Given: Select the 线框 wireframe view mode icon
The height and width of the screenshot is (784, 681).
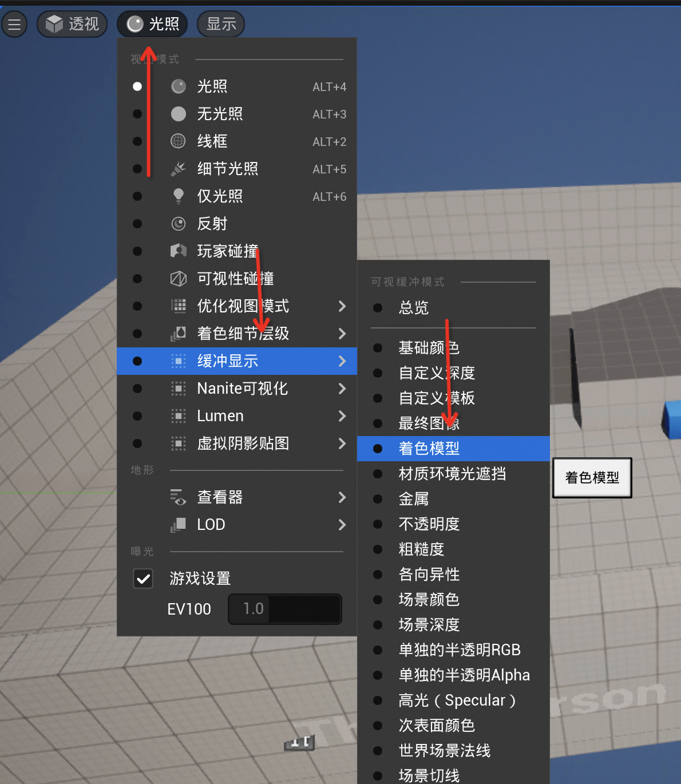Looking at the screenshot, I should pos(178,141).
